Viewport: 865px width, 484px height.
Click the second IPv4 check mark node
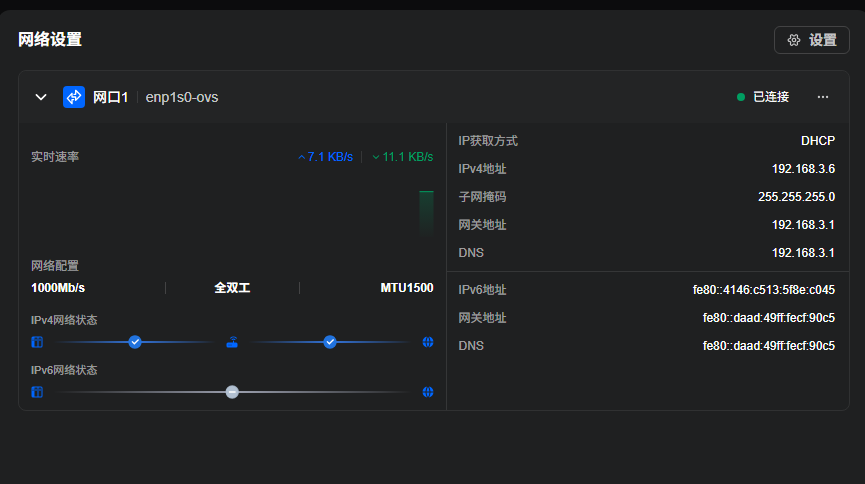tap(330, 342)
